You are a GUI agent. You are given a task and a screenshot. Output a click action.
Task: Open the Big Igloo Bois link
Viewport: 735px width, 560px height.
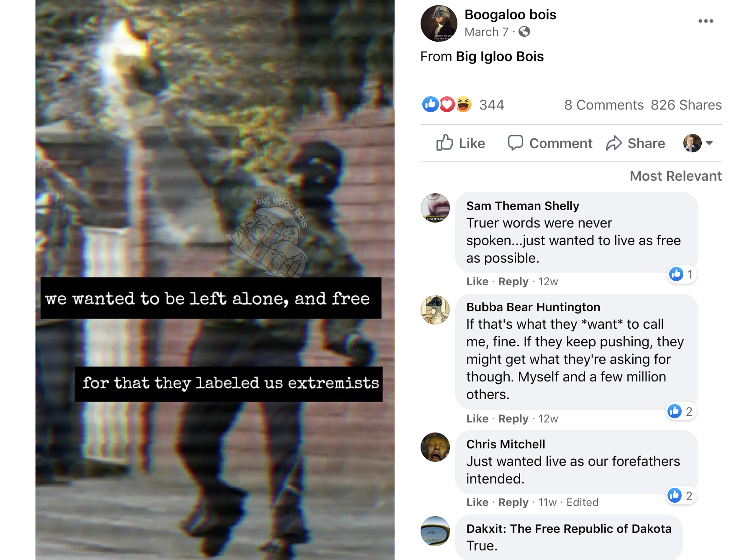tap(499, 56)
